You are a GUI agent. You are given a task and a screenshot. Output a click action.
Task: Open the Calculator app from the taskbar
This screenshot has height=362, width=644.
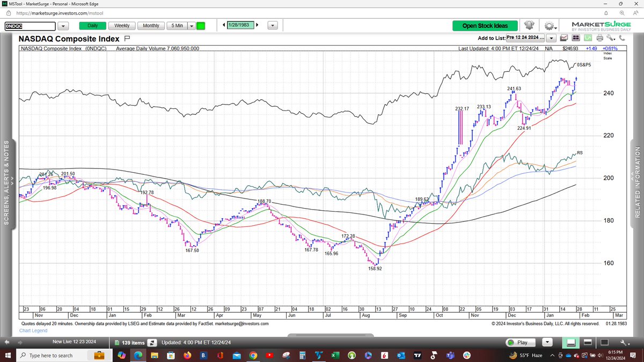[x=302, y=355]
